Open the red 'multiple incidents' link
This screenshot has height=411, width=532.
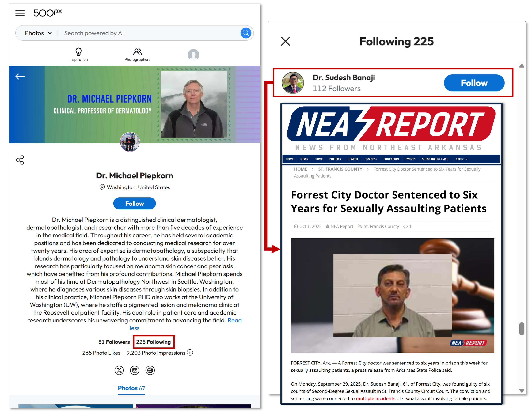coord(375,399)
